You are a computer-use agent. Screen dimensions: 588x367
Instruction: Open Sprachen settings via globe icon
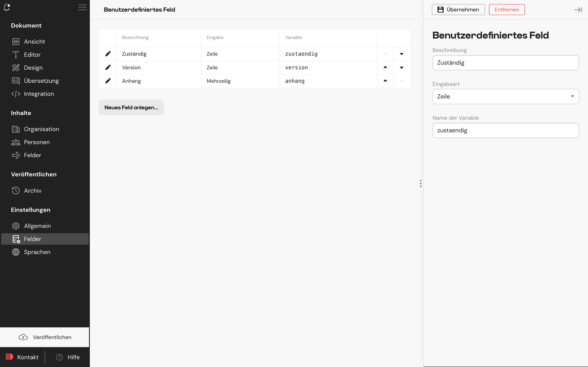pos(38,252)
